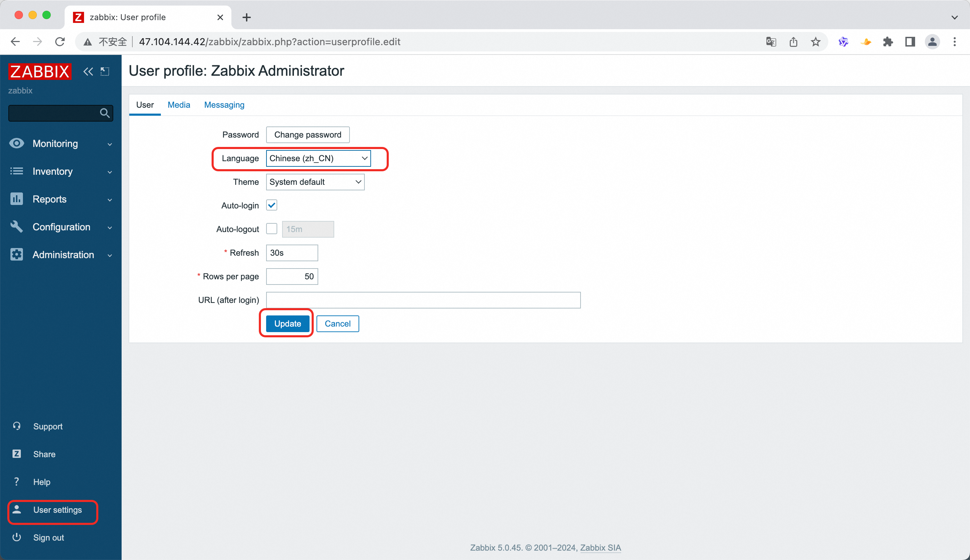
Task: Click the Rows per page input field
Action: 292,276
